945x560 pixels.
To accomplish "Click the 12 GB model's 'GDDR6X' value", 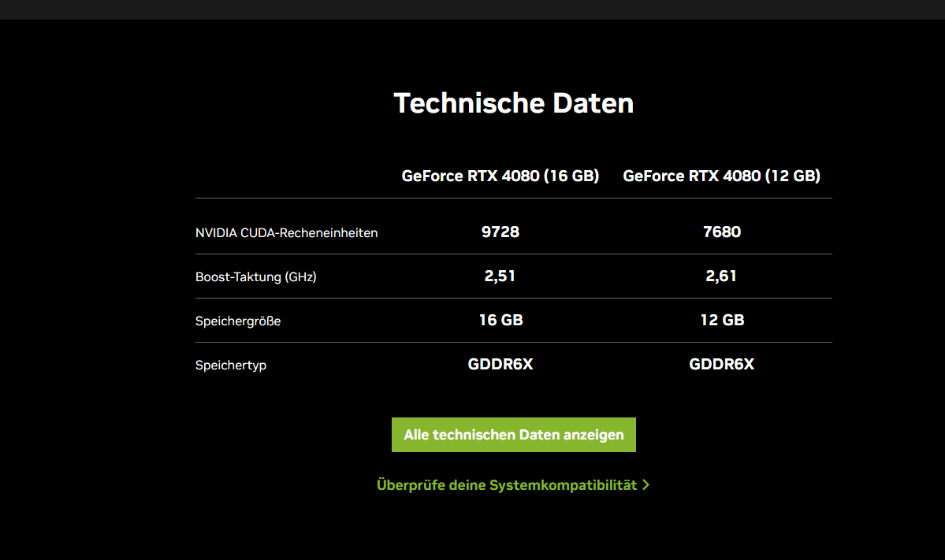I will [721, 364].
